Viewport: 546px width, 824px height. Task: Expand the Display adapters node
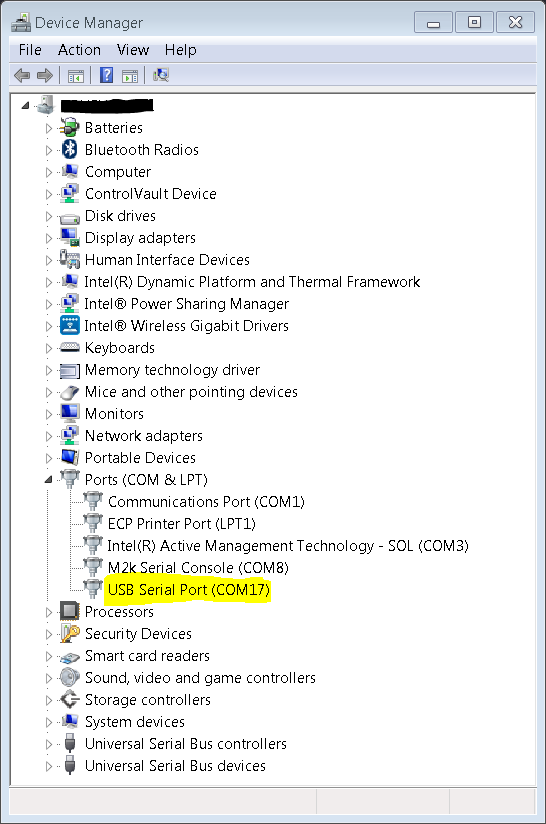(48, 238)
